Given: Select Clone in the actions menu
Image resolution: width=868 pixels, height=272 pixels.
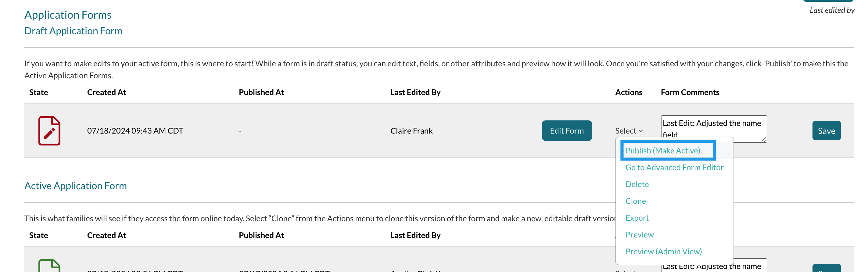Looking at the screenshot, I should [x=636, y=201].
